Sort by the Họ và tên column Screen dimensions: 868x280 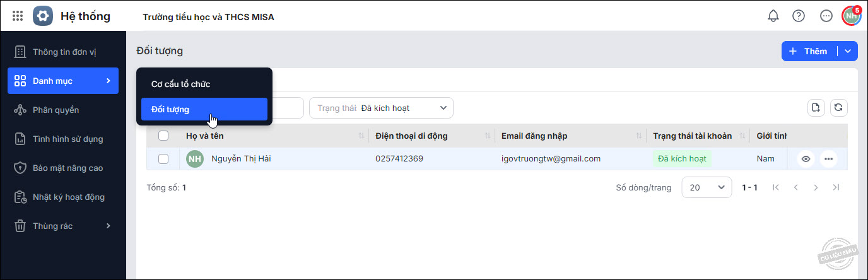[361, 136]
